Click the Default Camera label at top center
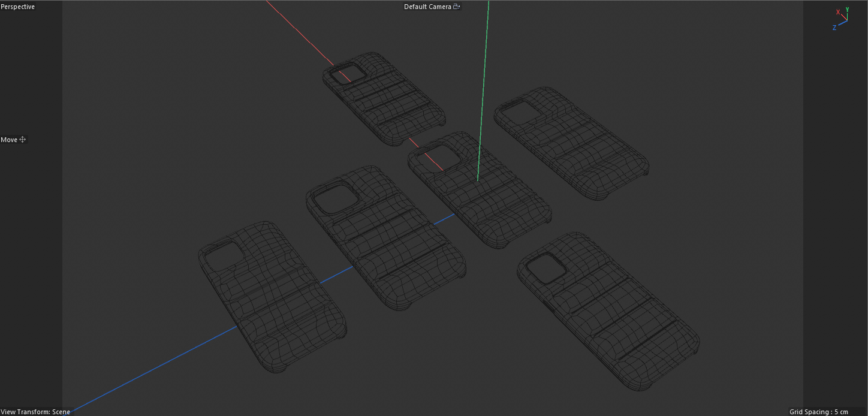The width and height of the screenshot is (868, 416). (427, 7)
